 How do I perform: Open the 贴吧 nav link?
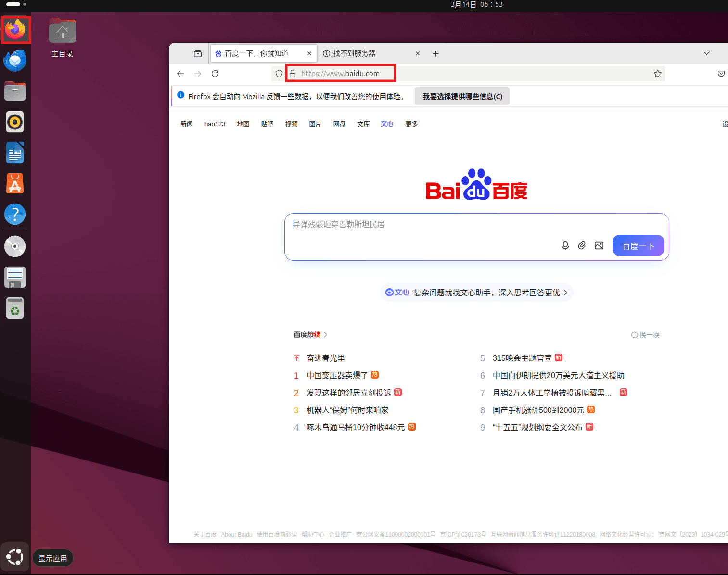point(267,124)
